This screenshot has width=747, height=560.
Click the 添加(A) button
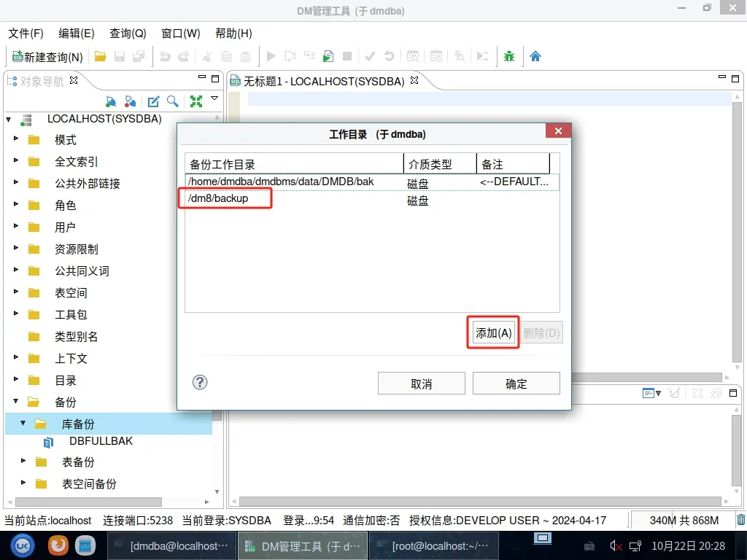(493, 333)
